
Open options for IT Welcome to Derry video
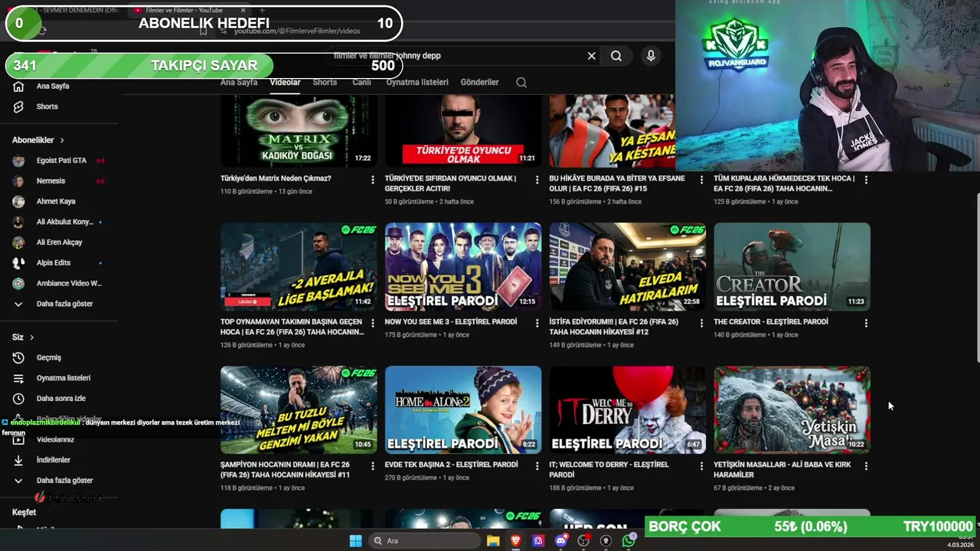click(701, 466)
